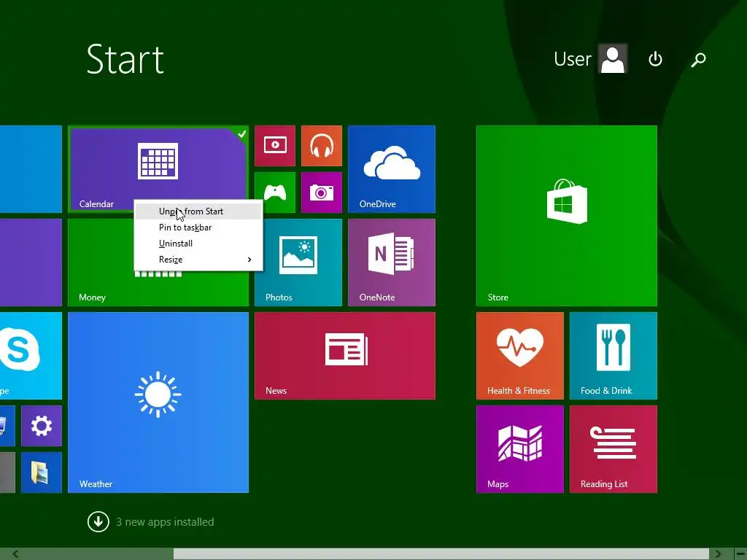Image resolution: width=747 pixels, height=560 pixels.
Task: Deselect the Calendar tile checkmark
Action: pos(241,134)
